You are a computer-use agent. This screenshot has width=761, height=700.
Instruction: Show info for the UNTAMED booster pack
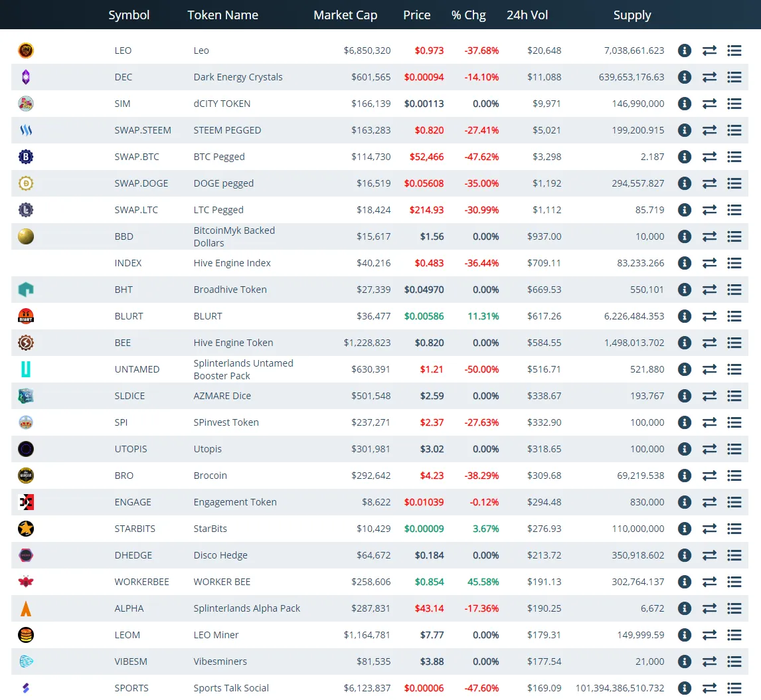point(685,369)
